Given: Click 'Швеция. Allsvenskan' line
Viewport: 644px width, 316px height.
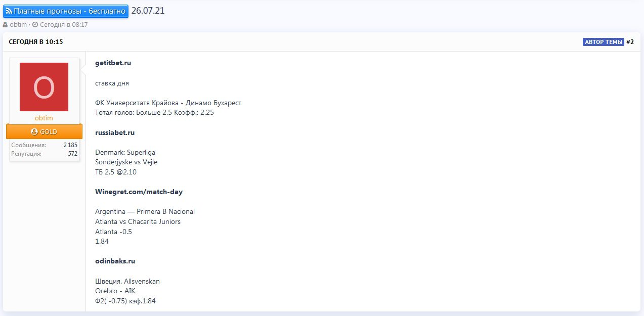Looking at the screenshot, I should [127, 281].
